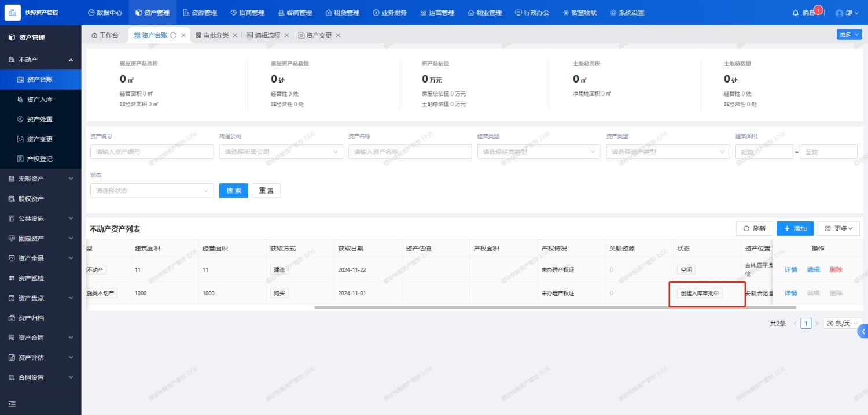Switch to the 资产变更 tab
The width and height of the screenshot is (868, 415).
[x=315, y=35]
